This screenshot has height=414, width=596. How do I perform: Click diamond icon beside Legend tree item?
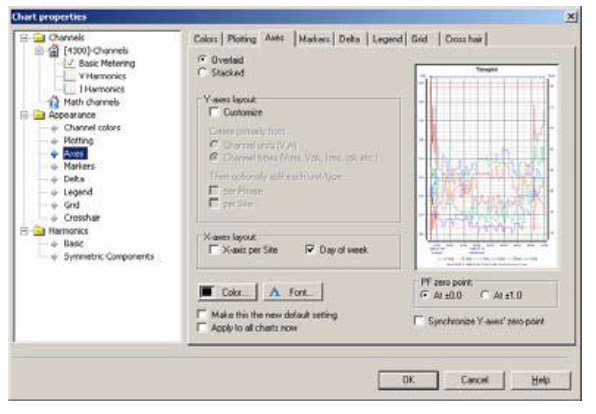pyautogui.click(x=54, y=192)
